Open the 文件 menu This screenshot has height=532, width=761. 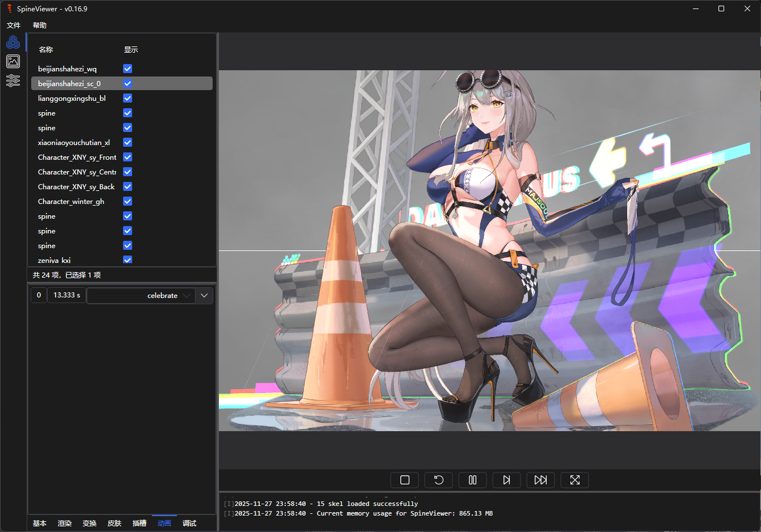click(x=14, y=25)
